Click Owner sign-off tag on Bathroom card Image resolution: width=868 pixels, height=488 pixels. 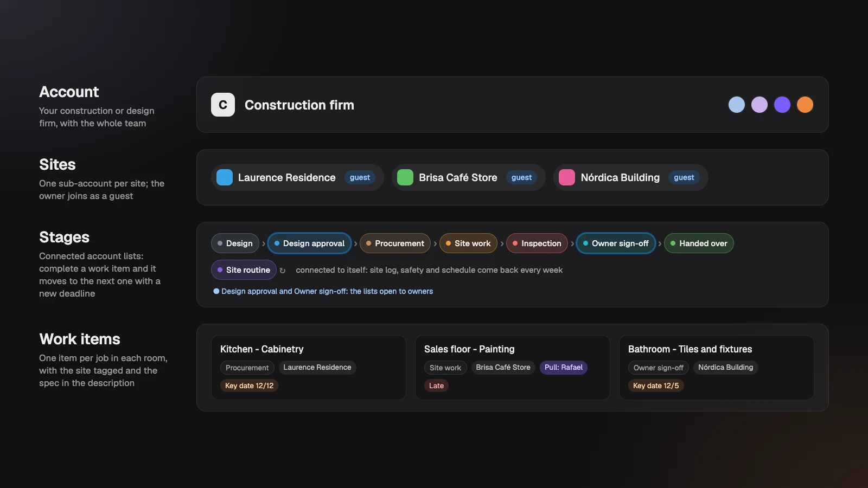pos(659,368)
